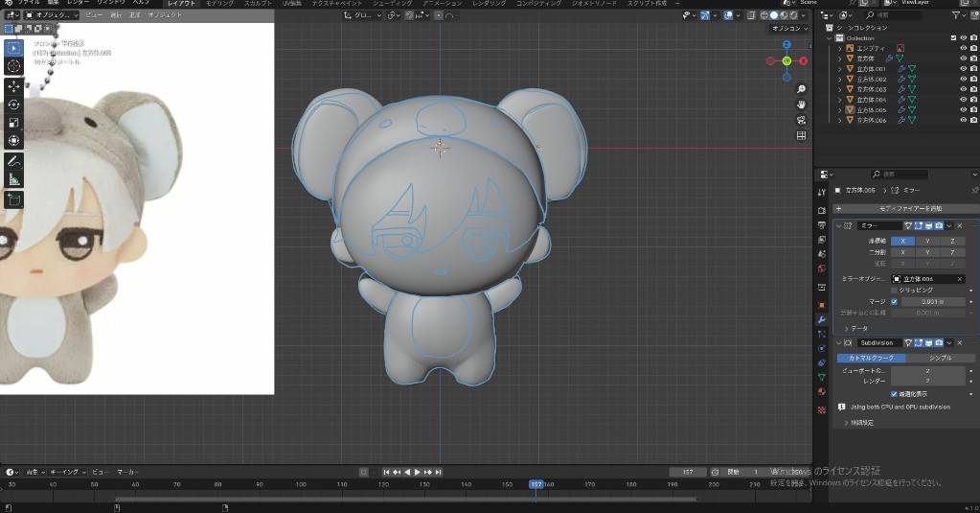The width and height of the screenshot is (980, 513).
Task: Select the Scale tool
Action: pyautogui.click(x=14, y=123)
